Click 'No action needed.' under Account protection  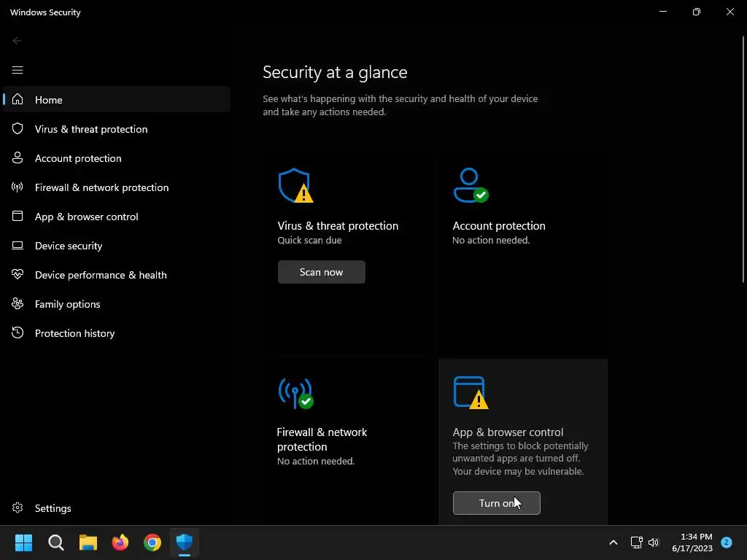click(491, 240)
